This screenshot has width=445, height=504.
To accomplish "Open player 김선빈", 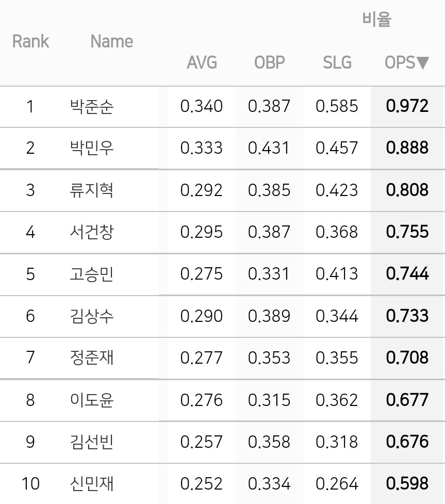I will 92,442.
